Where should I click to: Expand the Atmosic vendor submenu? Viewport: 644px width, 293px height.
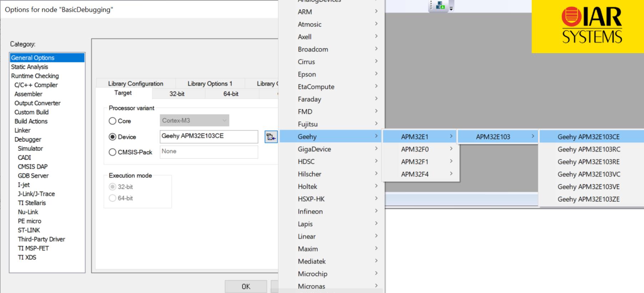pos(331,24)
